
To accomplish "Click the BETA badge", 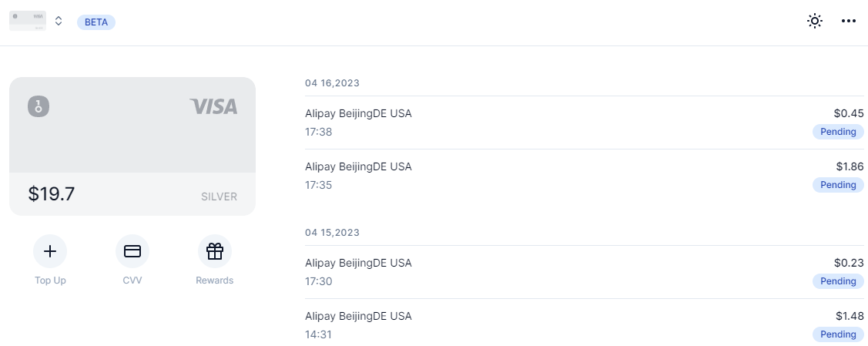I will coord(96,22).
